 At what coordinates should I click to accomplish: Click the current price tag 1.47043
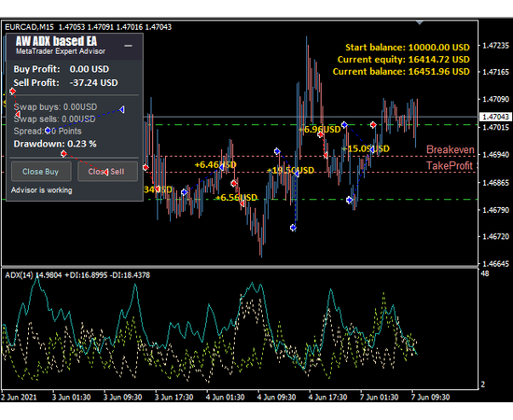pyautogui.click(x=496, y=117)
